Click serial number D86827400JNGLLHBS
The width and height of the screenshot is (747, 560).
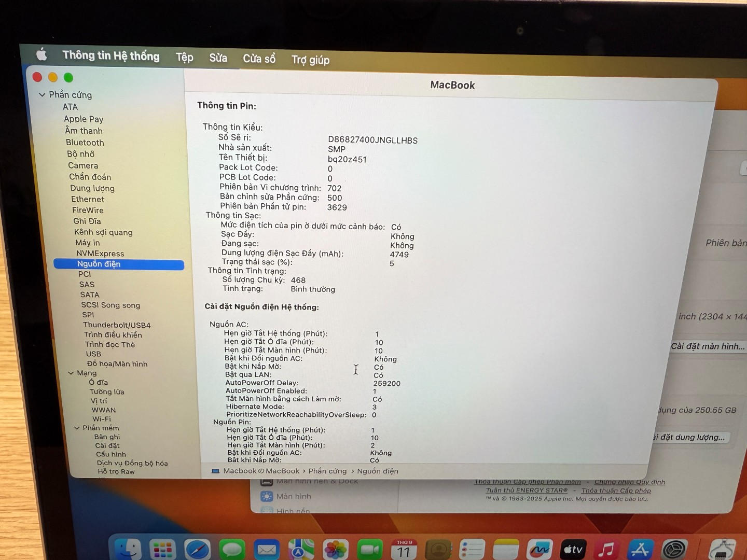point(372,140)
